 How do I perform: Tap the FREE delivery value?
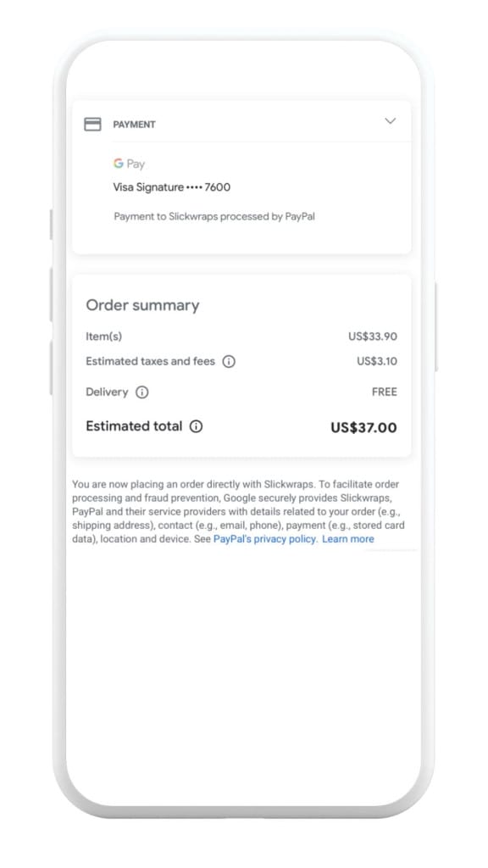point(385,392)
